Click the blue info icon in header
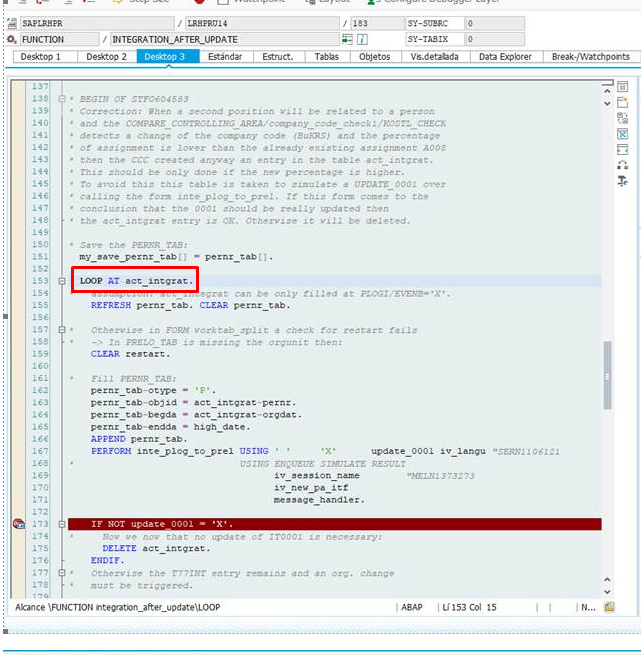 362,39
